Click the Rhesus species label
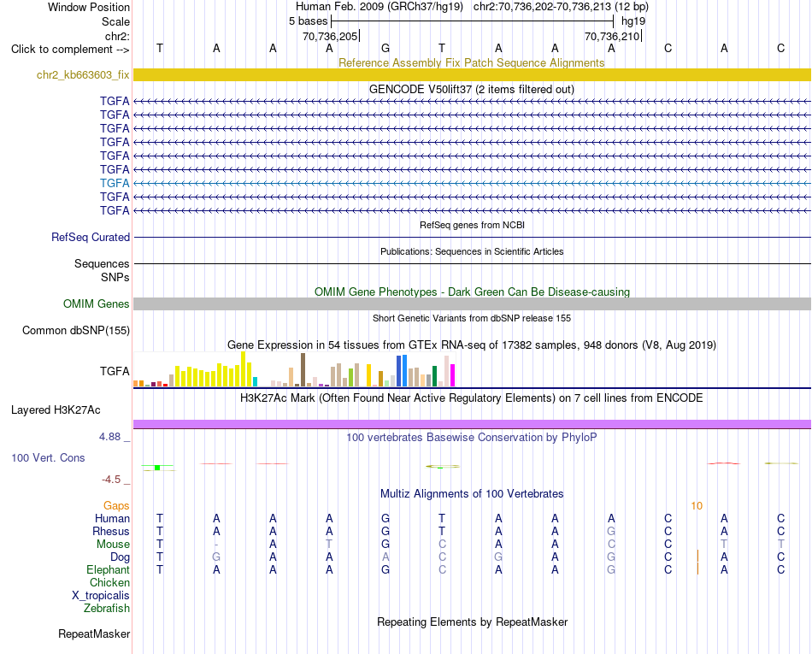The image size is (812, 654). (x=111, y=531)
